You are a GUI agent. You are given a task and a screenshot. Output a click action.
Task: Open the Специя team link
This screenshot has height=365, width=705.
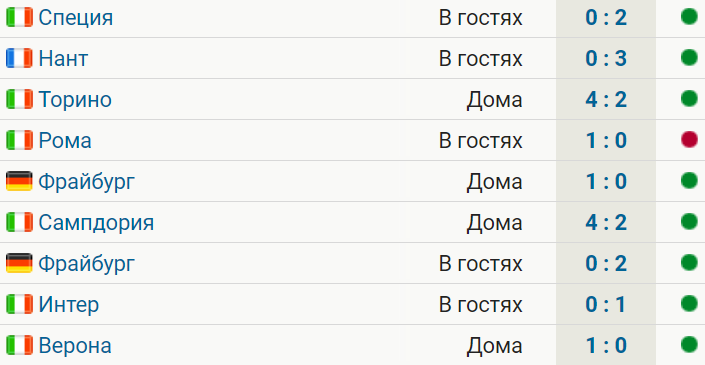coord(76,18)
